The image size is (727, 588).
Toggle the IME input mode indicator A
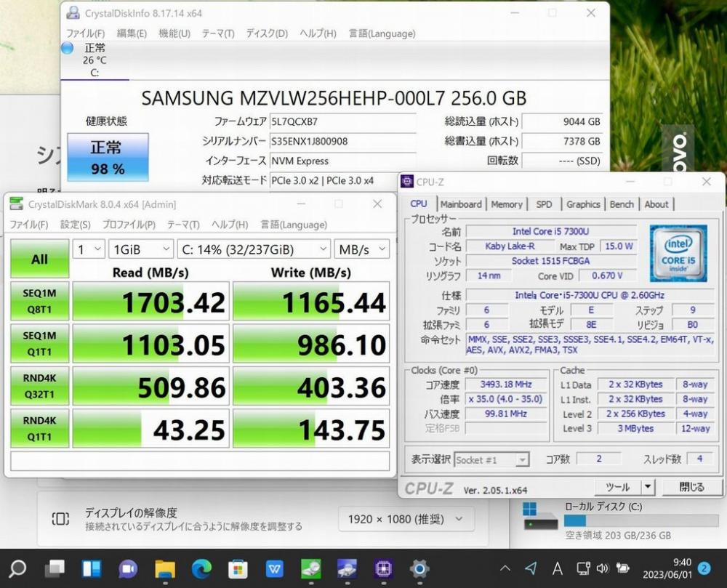(558, 568)
